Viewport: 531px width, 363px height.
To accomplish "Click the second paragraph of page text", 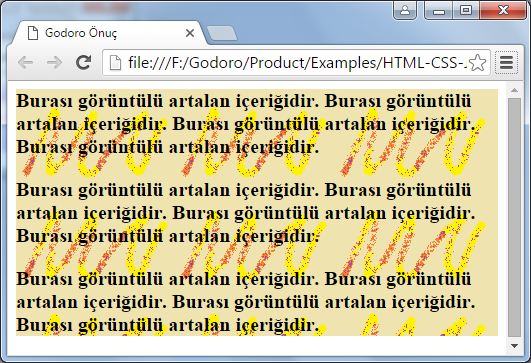I will coord(246,213).
